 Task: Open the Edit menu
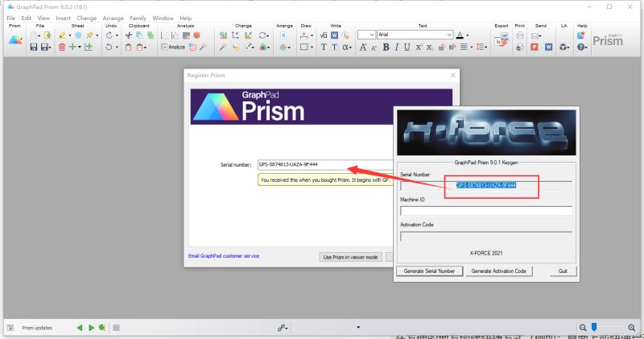[27, 18]
